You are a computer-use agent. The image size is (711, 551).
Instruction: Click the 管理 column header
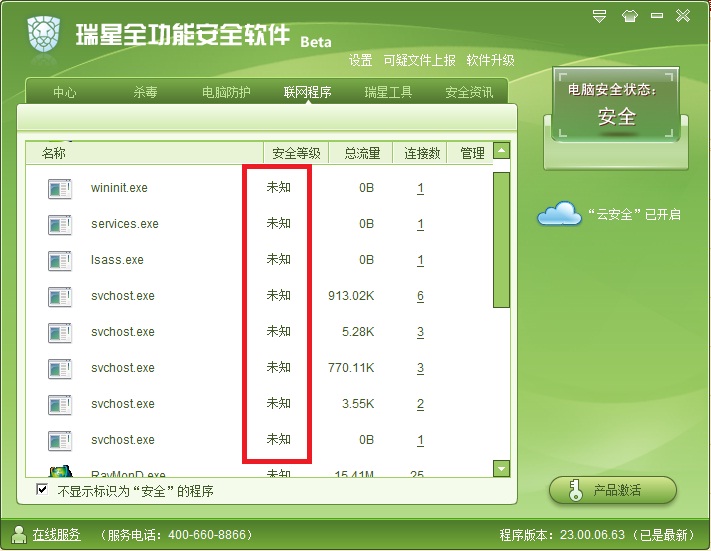tap(471, 153)
